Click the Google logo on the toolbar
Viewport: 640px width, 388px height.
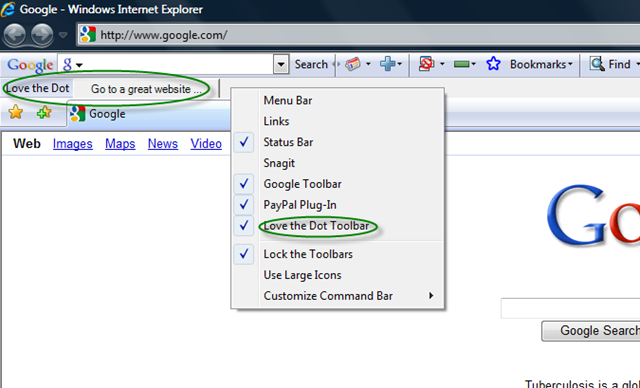coord(30,64)
